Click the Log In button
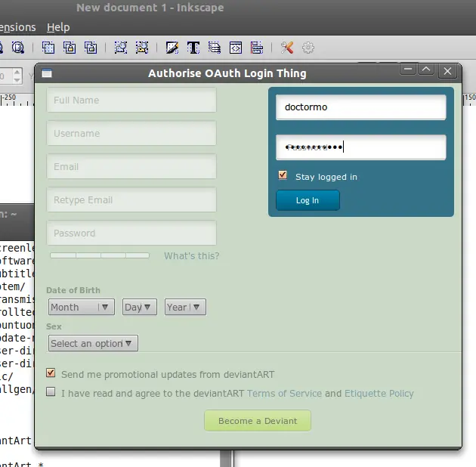The height and width of the screenshot is (467, 476). click(x=308, y=200)
